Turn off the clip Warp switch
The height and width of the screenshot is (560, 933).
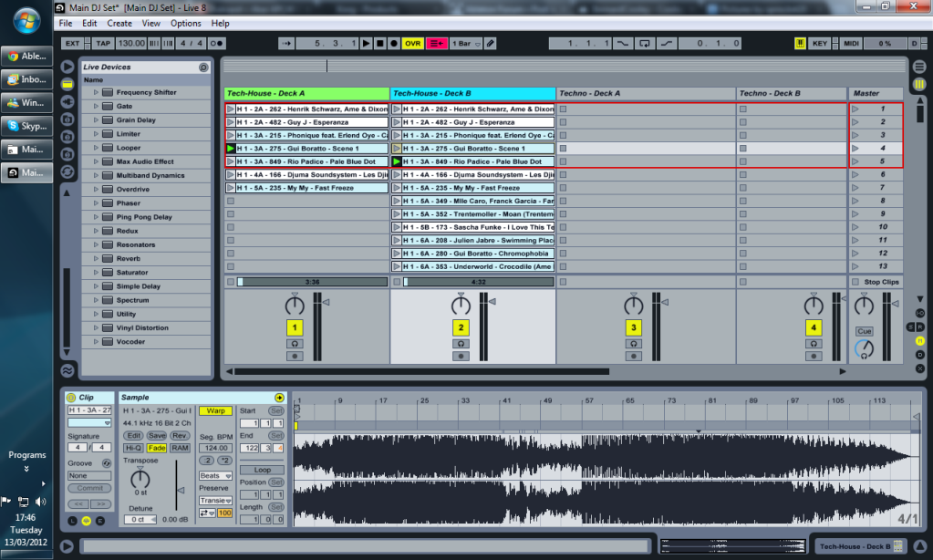pyautogui.click(x=215, y=410)
